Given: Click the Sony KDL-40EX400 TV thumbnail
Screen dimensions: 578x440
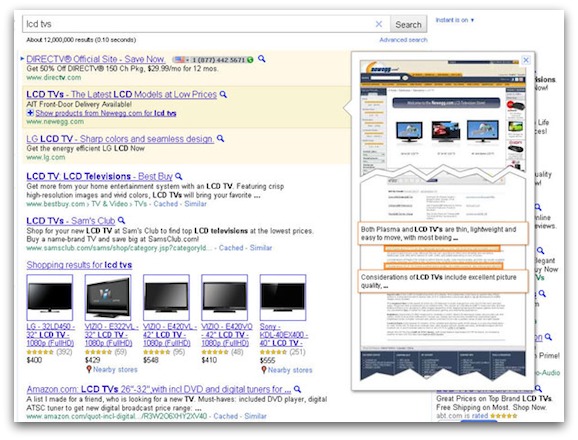Looking at the screenshot, I should 283,297.
